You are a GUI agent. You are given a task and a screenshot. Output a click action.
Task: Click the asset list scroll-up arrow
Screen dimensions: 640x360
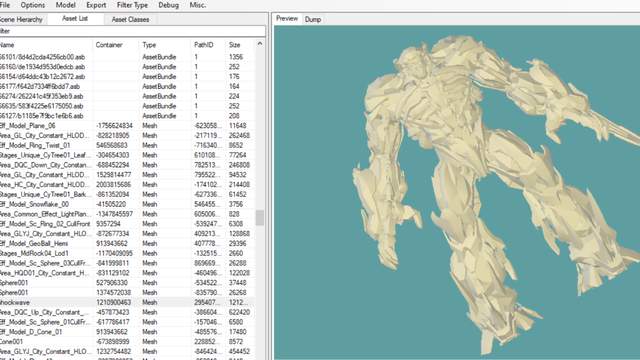click(260, 44)
